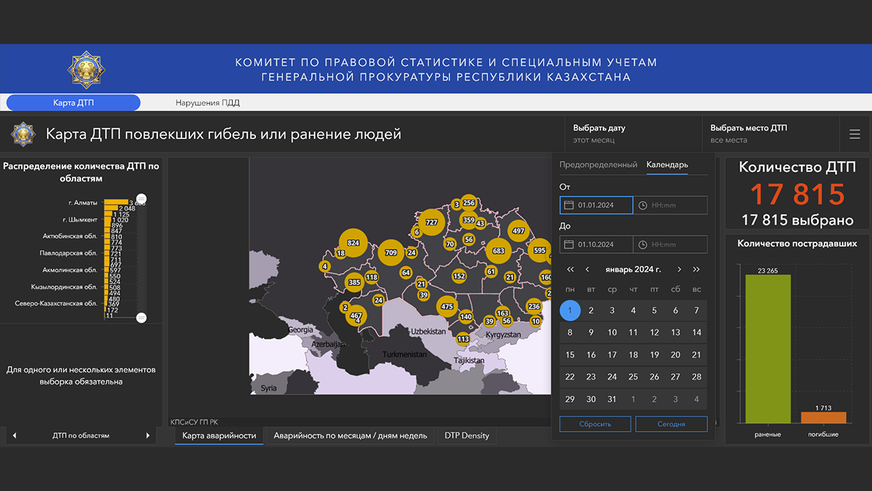
Task: Click the 'До' date field 01.10.2024
Action: click(596, 244)
